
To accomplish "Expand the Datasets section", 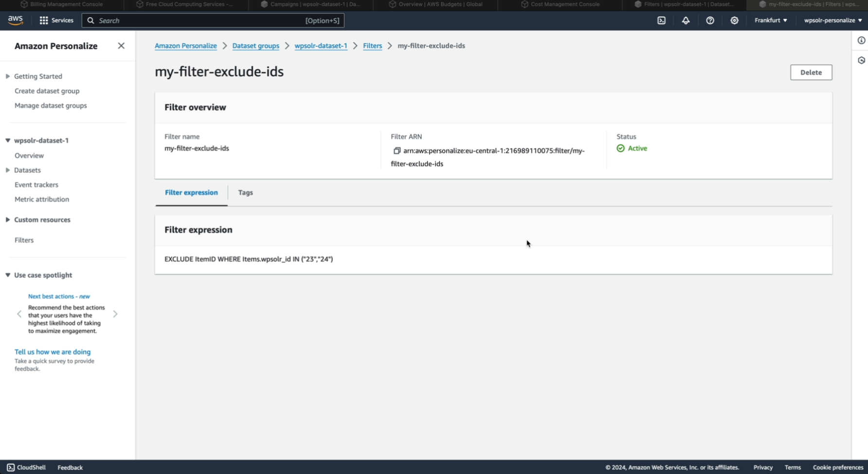I will [8, 170].
